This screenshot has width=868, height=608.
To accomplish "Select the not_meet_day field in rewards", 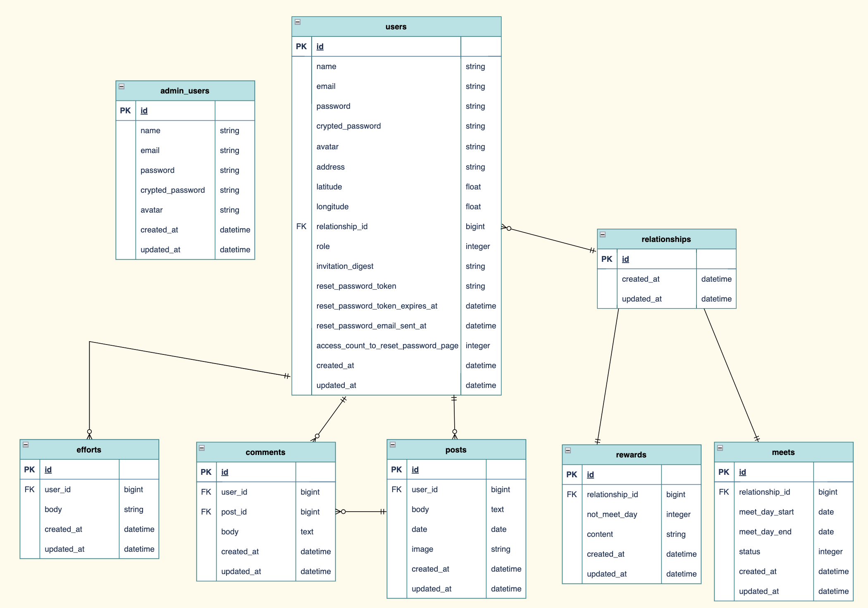I will click(x=612, y=515).
